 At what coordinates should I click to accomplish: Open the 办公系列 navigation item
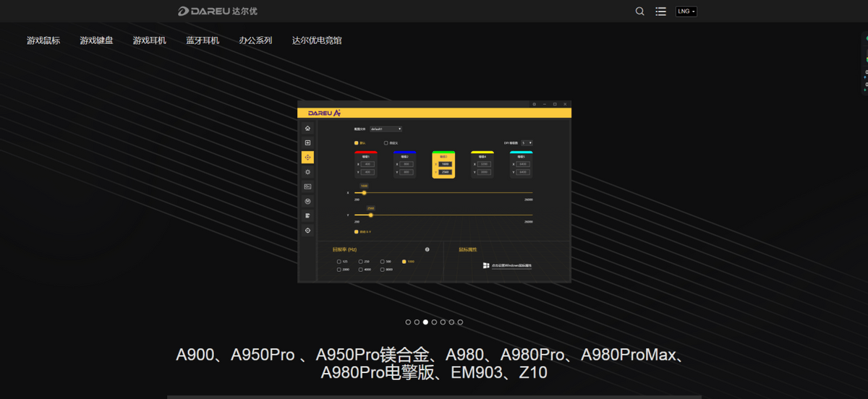point(255,40)
